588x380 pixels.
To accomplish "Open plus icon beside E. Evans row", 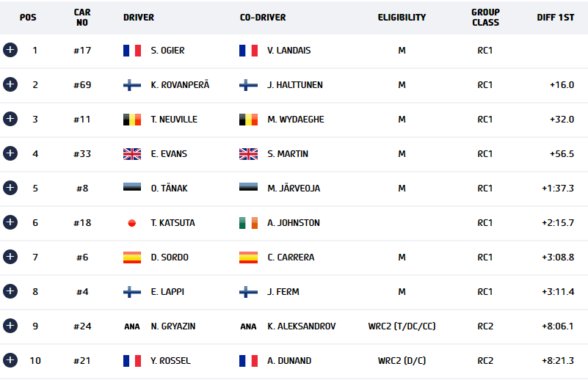I will tap(10, 153).
